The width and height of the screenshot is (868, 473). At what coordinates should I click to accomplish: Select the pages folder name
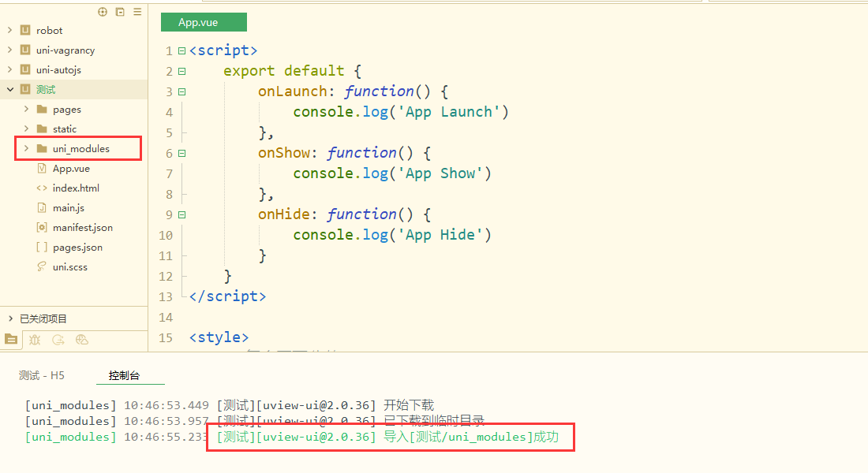tap(67, 110)
